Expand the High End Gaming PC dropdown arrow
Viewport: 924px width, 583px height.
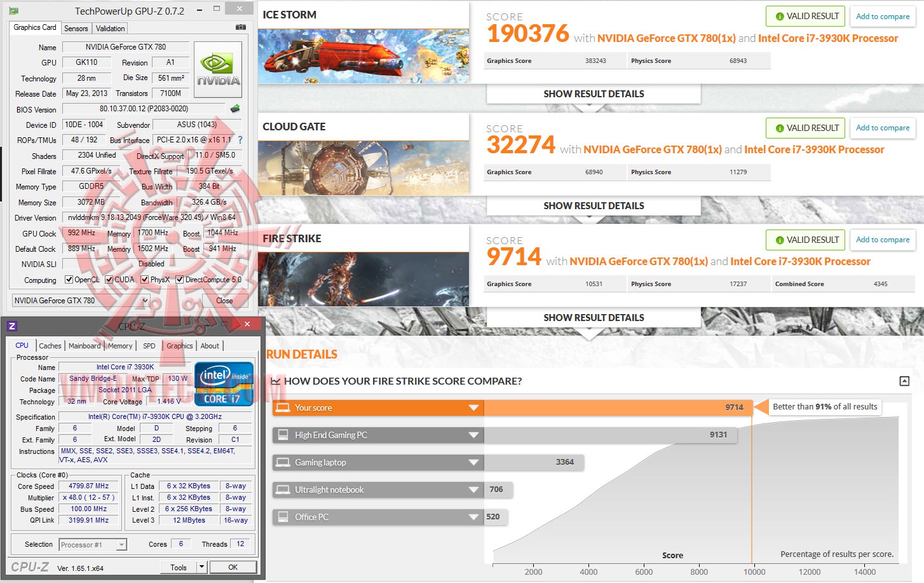tap(473, 435)
